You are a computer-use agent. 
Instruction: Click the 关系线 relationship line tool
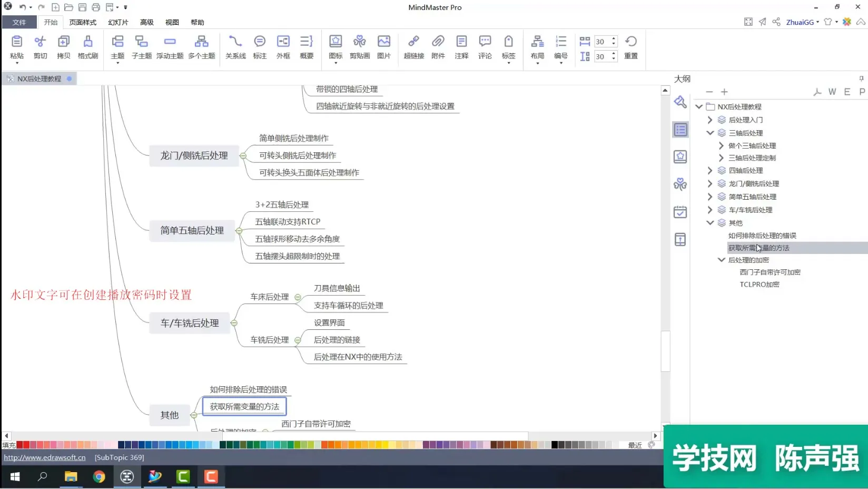point(235,47)
